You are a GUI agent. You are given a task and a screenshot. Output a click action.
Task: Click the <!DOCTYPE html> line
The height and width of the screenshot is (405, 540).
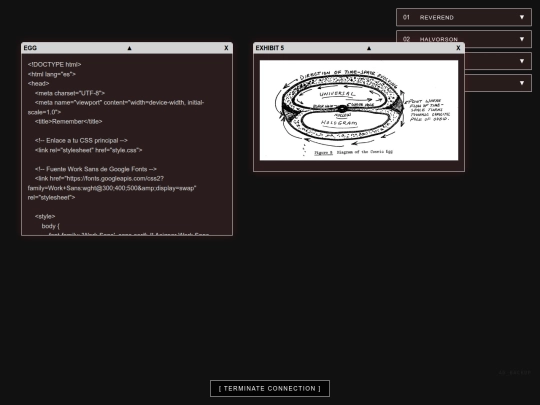(x=54, y=64)
